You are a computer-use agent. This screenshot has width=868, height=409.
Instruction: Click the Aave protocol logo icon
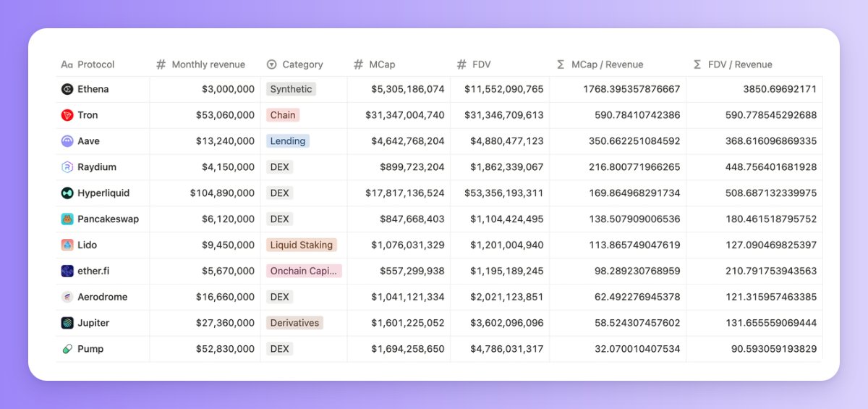tap(67, 141)
